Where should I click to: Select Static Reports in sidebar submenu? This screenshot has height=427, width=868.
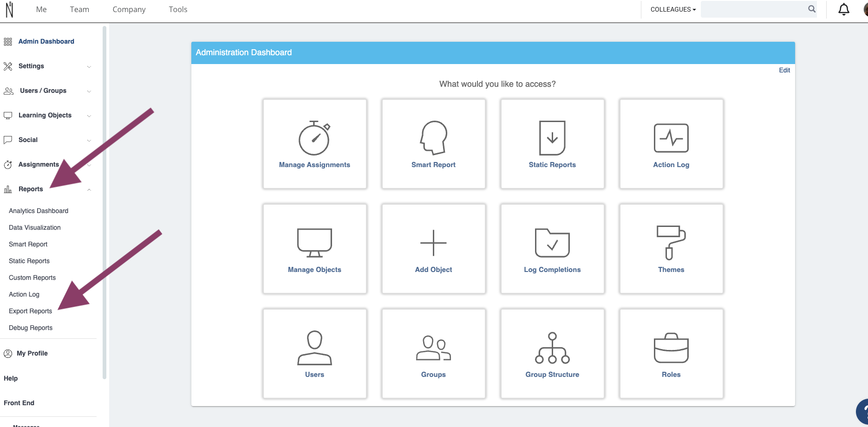[29, 261]
